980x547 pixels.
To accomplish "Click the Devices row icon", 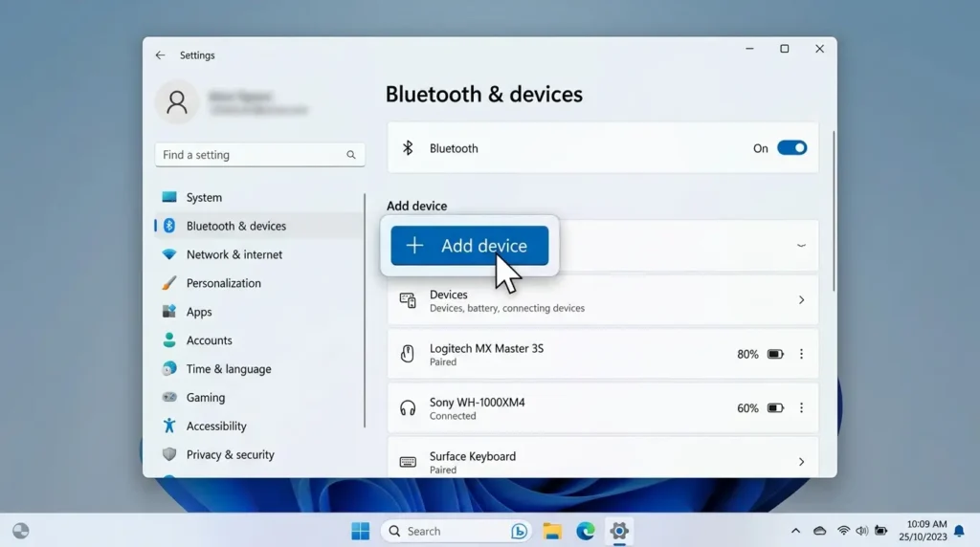I will [x=408, y=300].
